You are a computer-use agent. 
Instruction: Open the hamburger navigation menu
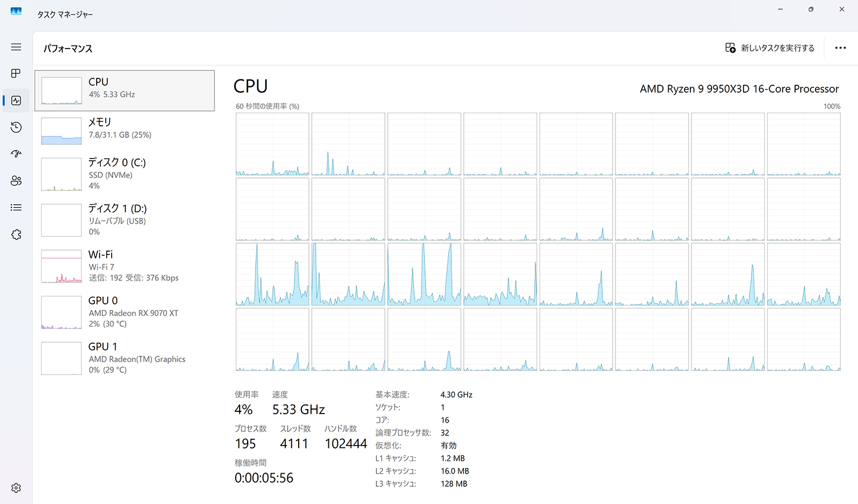(16, 47)
